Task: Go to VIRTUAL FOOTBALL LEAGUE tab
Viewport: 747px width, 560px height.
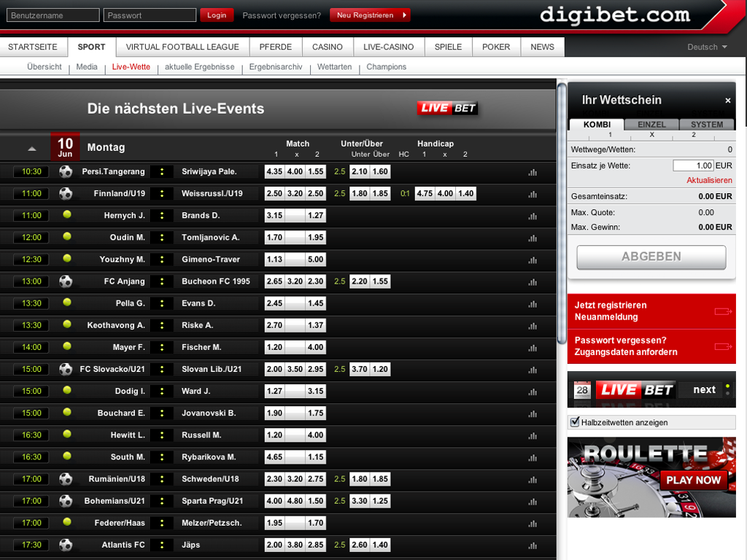Action: (182, 47)
